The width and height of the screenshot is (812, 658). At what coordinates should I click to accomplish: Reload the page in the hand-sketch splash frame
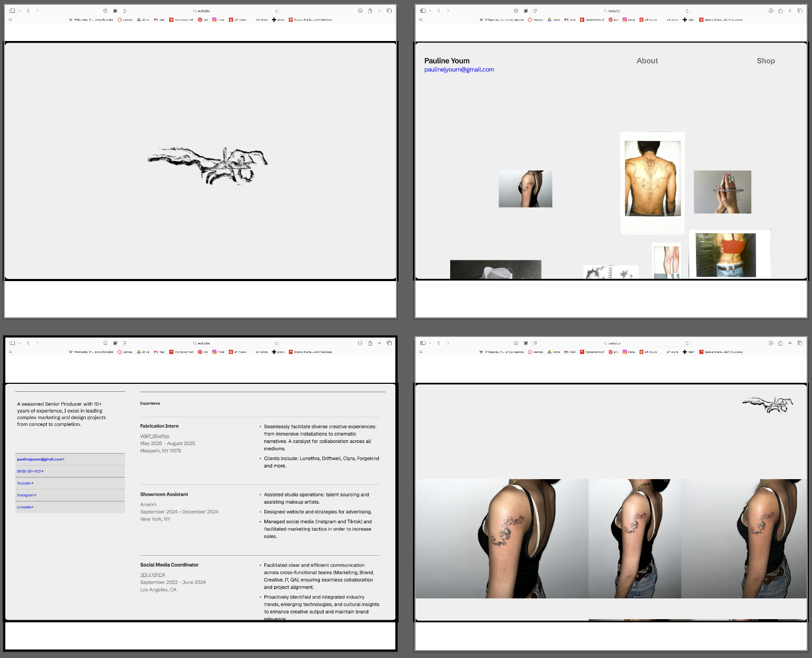click(277, 11)
